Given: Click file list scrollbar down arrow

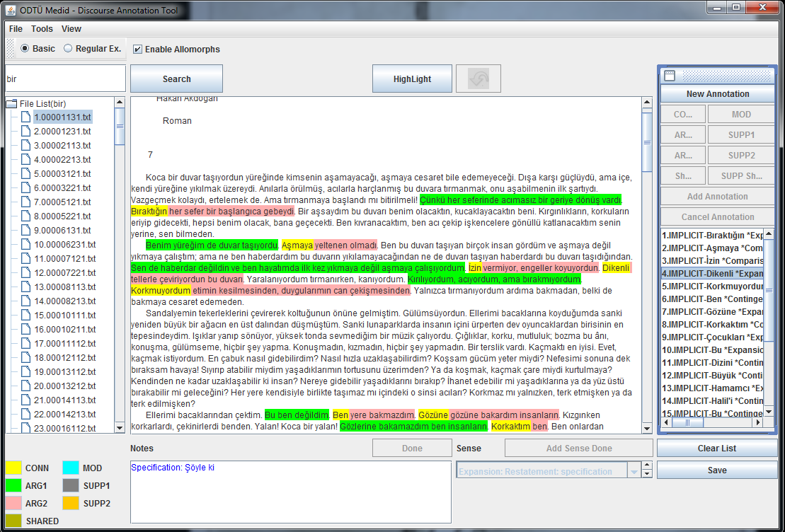Looking at the screenshot, I should click(119, 427).
